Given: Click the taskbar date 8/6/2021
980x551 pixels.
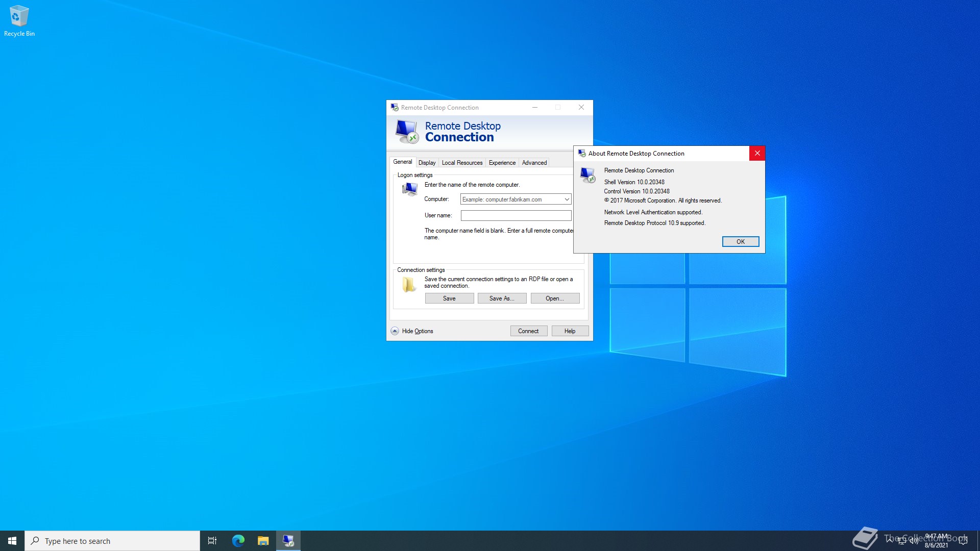Looking at the screenshot, I should [x=936, y=545].
